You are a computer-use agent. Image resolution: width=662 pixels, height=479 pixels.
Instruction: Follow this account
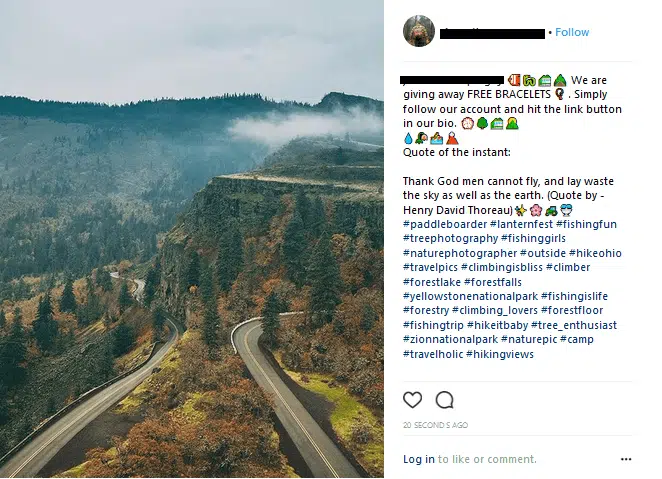(x=572, y=32)
